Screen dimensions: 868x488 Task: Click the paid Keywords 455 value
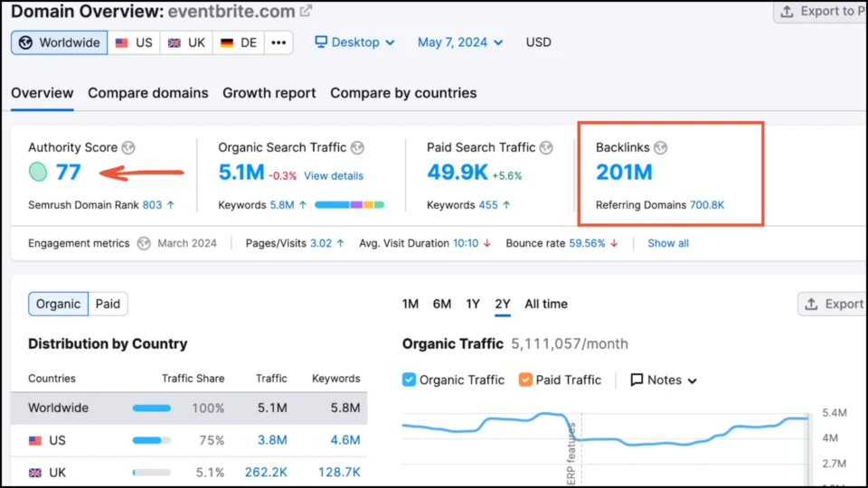[488, 205]
